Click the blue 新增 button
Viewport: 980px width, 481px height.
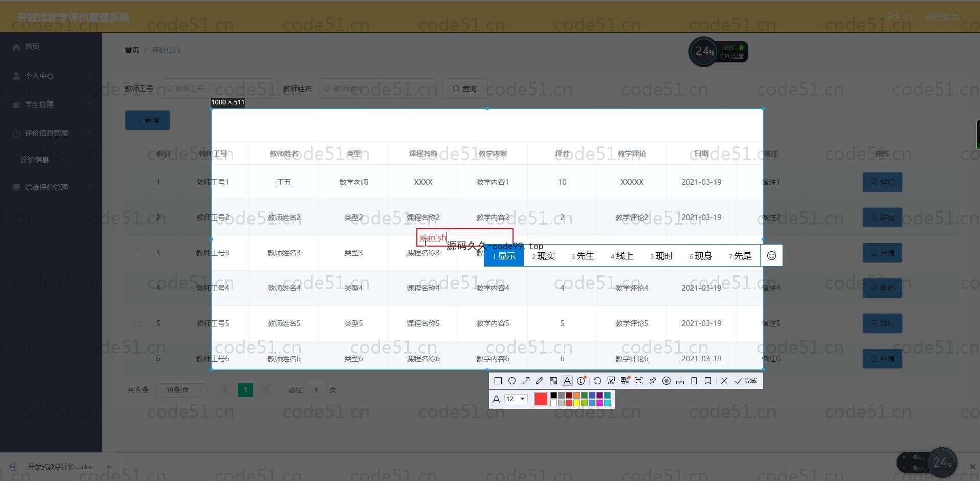pyautogui.click(x=147, y=120)
